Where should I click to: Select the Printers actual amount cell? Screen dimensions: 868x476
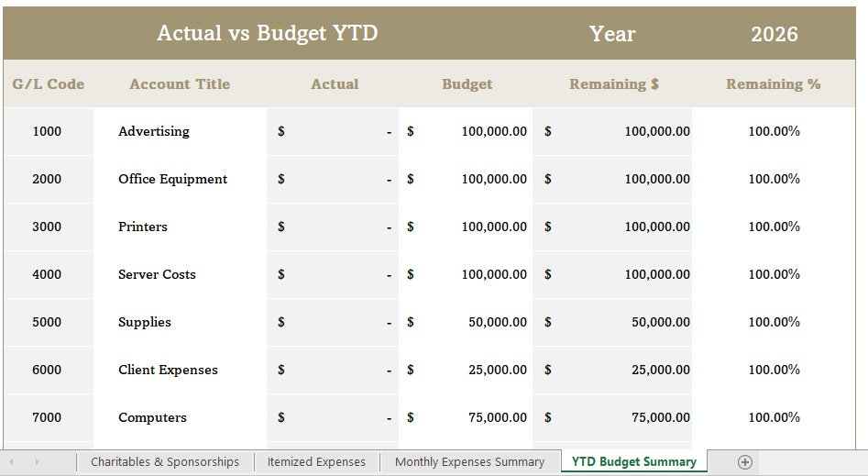point(333,227)
